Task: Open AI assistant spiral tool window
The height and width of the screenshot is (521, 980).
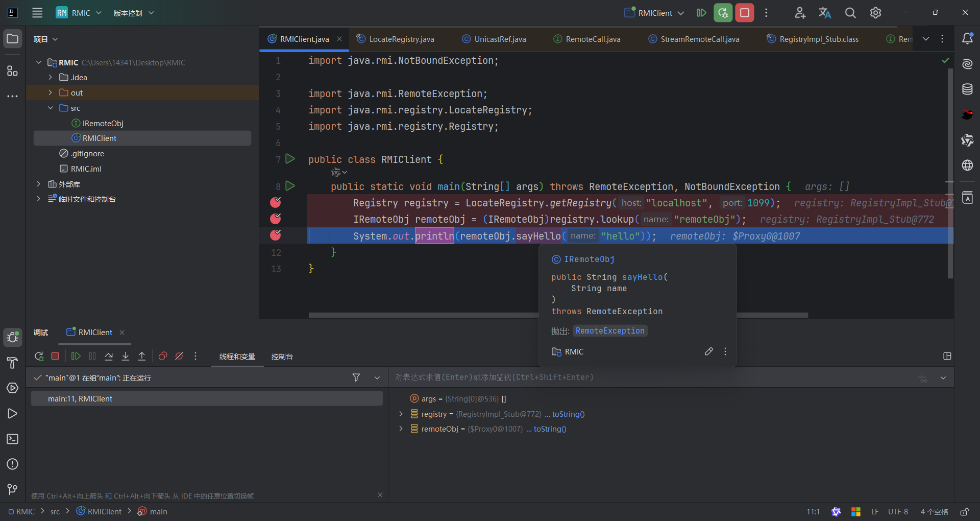Action: (967, 64)
